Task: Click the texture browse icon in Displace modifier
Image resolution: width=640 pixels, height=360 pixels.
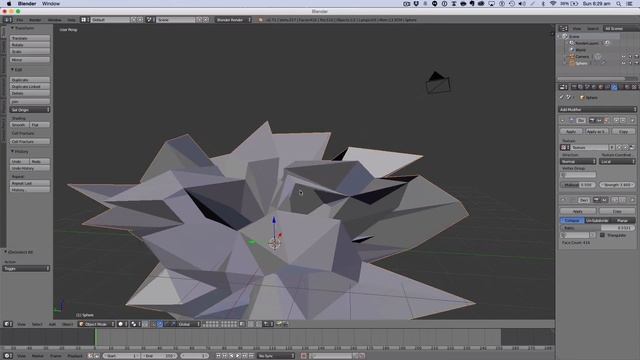Action: [x=565, y=147]
